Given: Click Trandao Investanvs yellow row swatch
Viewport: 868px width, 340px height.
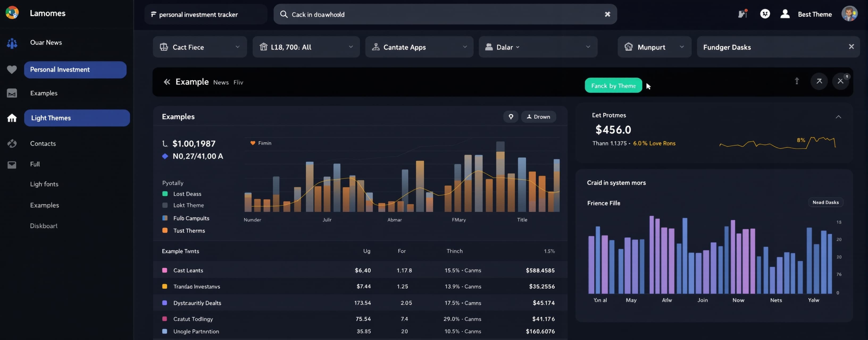Looking at the screenshot, I should point(165,286).
